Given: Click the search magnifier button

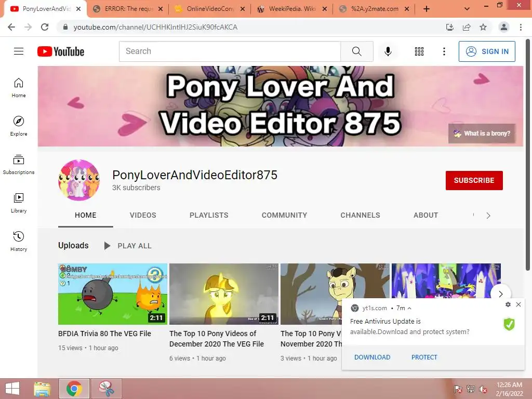Looking at the screenshot, I should pyautogui.click(x=356, y=51).
